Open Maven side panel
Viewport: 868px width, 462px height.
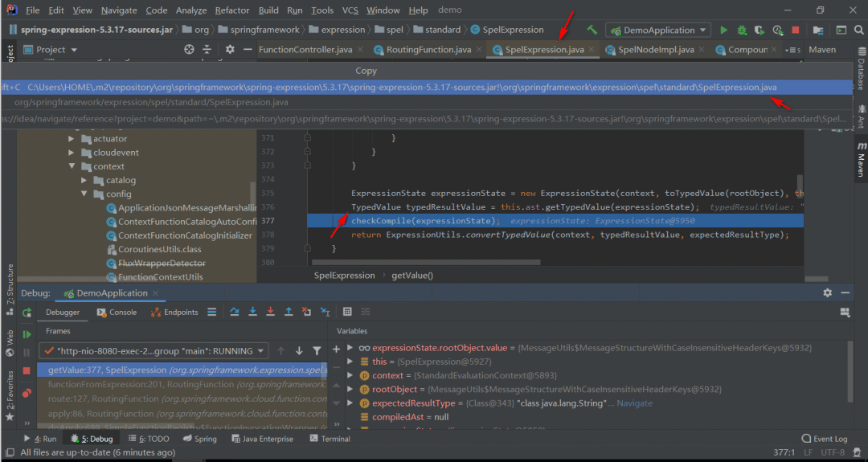point(862,159)
